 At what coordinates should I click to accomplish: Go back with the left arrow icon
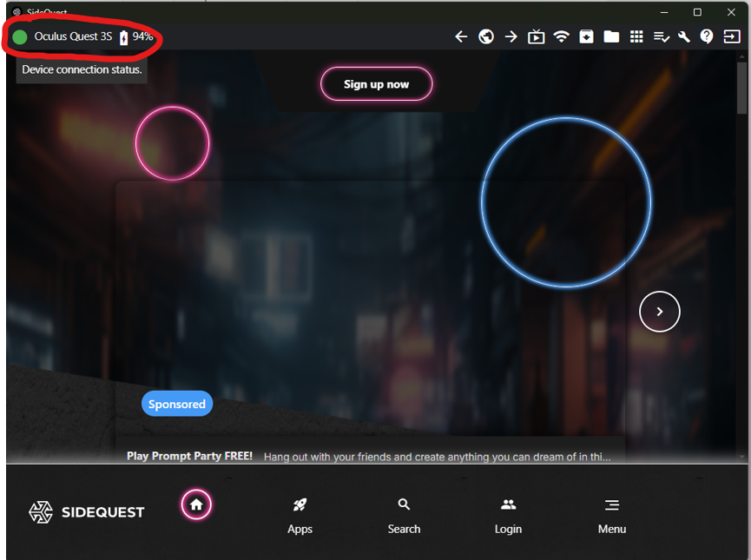click(x=461, y=36)
